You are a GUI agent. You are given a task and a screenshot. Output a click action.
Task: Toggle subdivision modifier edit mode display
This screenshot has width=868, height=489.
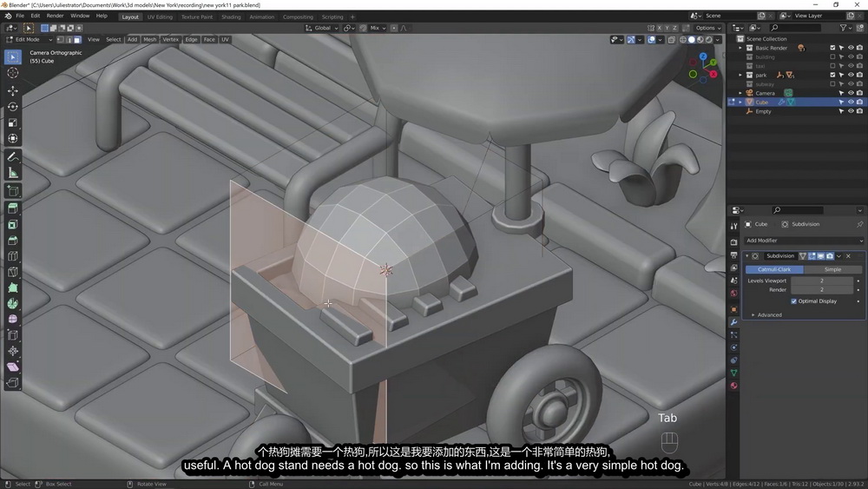(x=812, y=256)
